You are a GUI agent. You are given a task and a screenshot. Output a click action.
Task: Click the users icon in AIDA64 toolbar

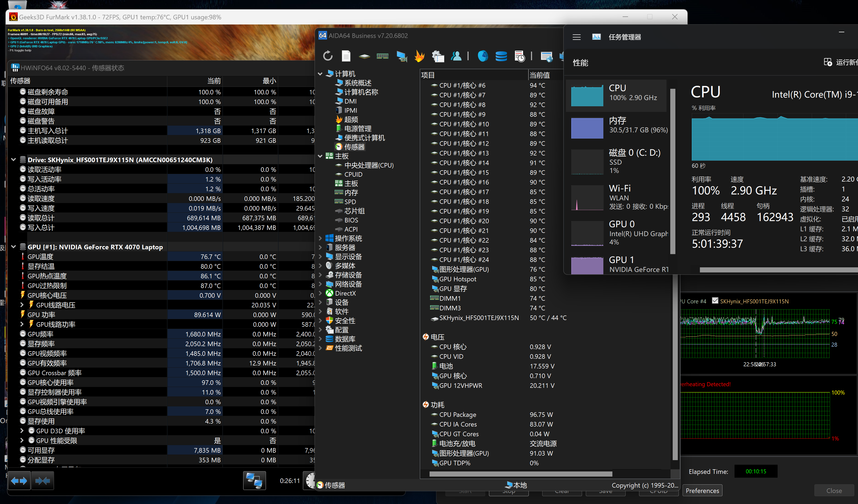(x=456, y=56)
